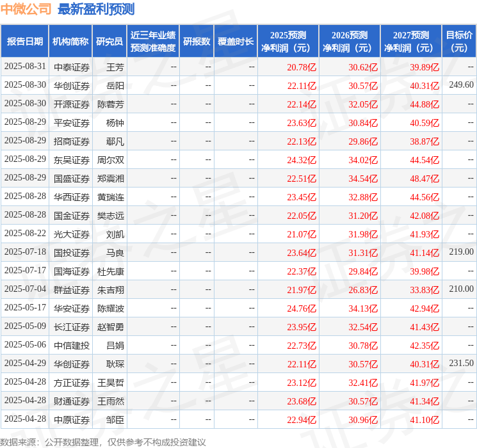The height and width of the screenshot is (448, 477).
Task: Select the 中原证券 institution cell
Action: point(72,420)
